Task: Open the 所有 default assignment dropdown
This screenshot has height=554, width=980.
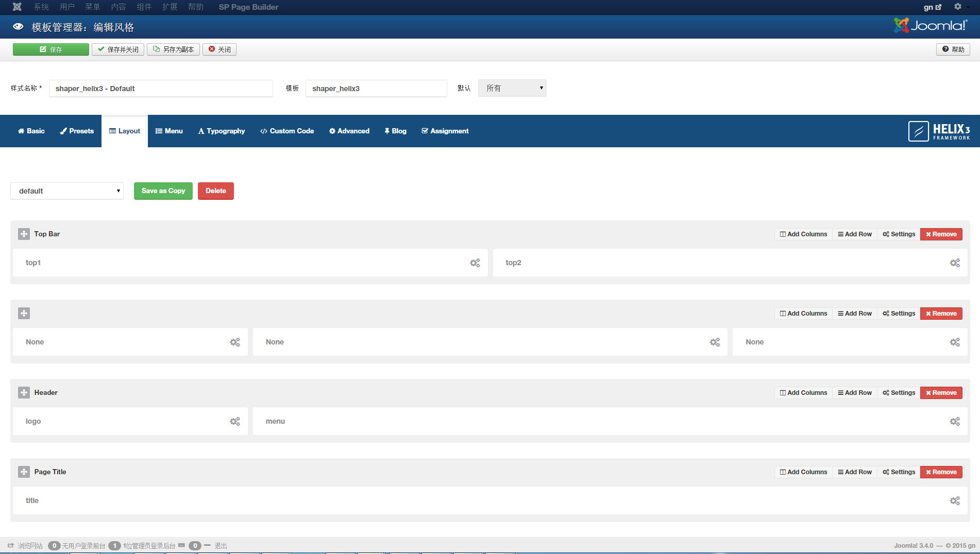Action: coord(512,88)
